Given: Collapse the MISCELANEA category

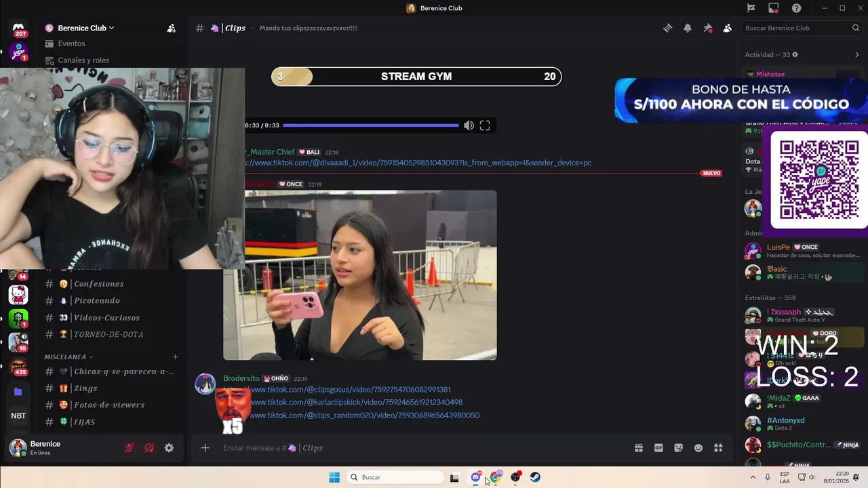Looking at the screenshot, I should click(68, 357).
